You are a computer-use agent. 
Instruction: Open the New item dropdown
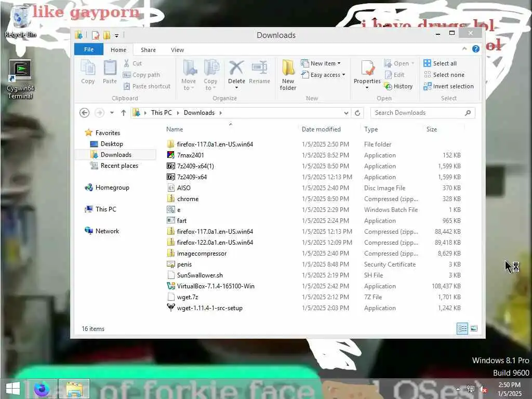(x=321, y=63)
